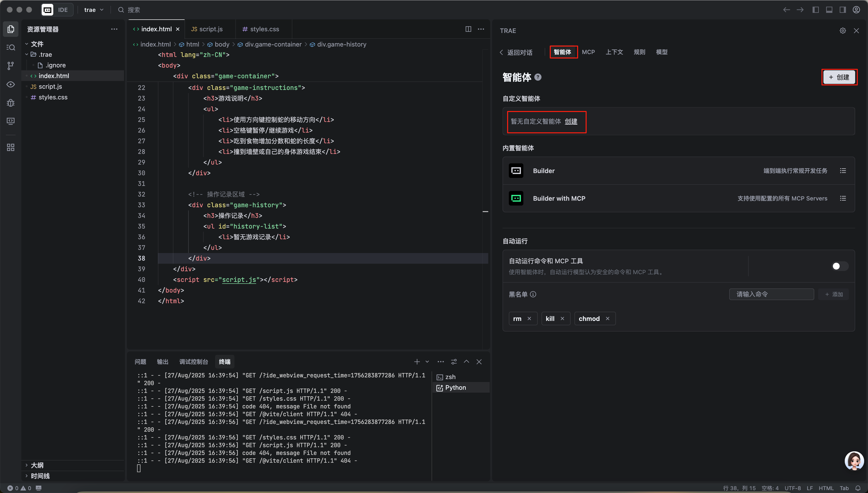
Task: Close the index.html editor tab
Action: [x=178, y=29]
